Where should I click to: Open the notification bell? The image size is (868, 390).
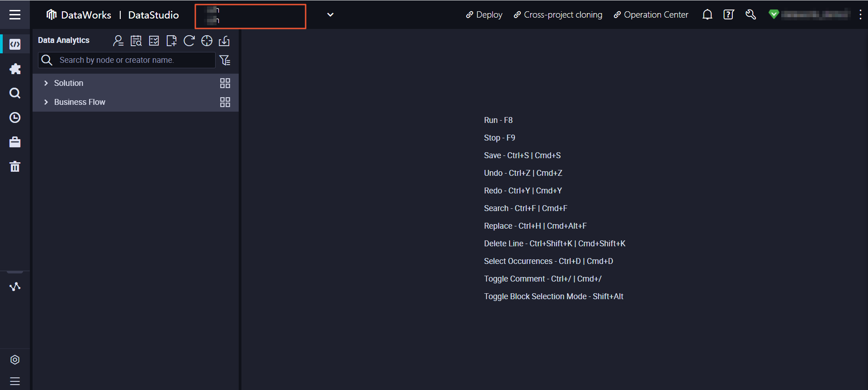(x=707, y=15)
